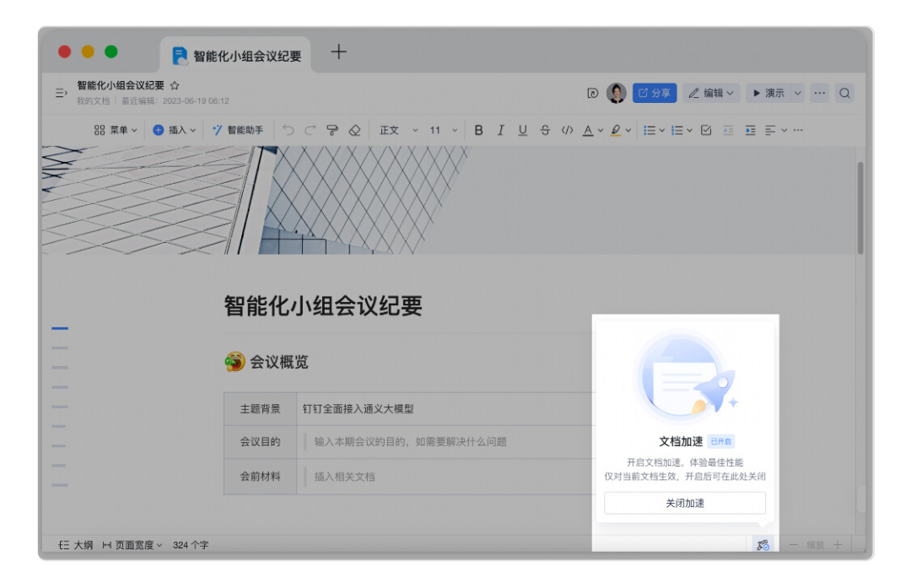Click the blue 分享 share button

coord(655,93)
